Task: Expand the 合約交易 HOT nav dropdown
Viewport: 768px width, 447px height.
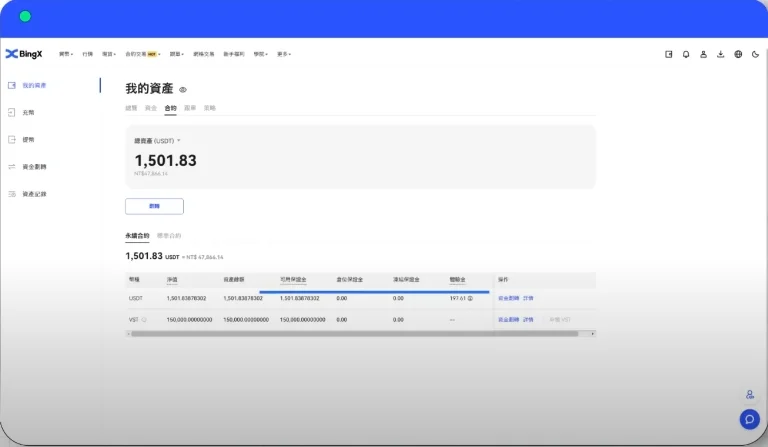Action: pyautogui.click(x=143, y=54)
